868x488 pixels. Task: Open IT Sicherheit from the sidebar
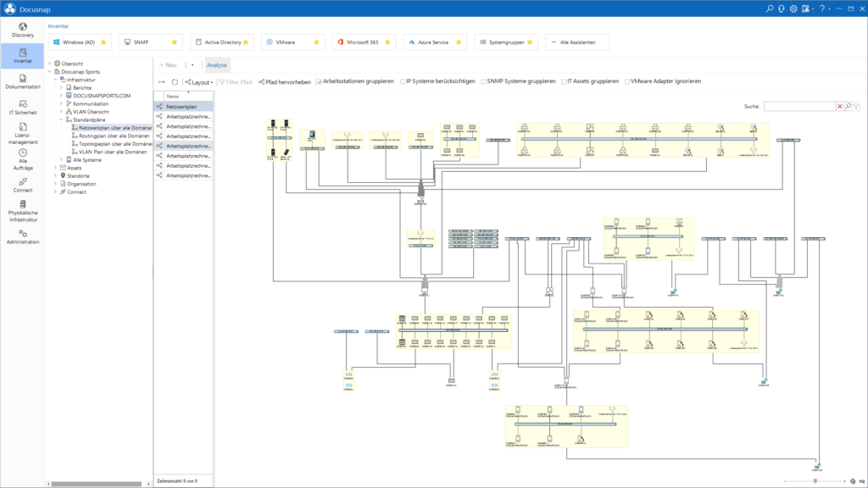click(x=22, y=108)
